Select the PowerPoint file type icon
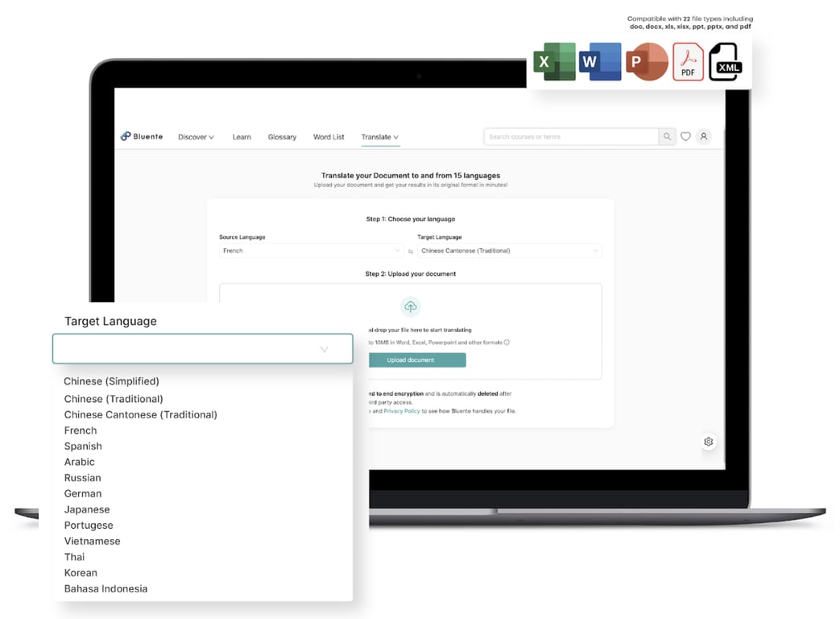 click(646, 61)
